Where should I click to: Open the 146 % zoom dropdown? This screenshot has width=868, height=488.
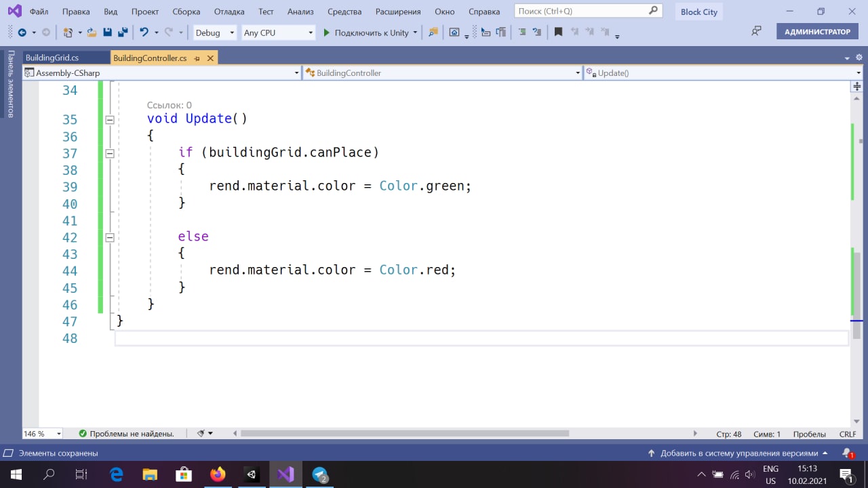click(x=43, y=434)
